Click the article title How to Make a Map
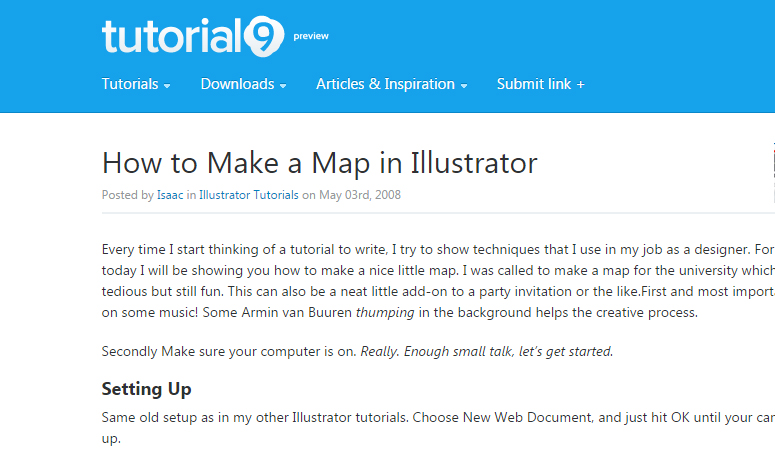The image size is (775, 465). [x=319, y=163]
